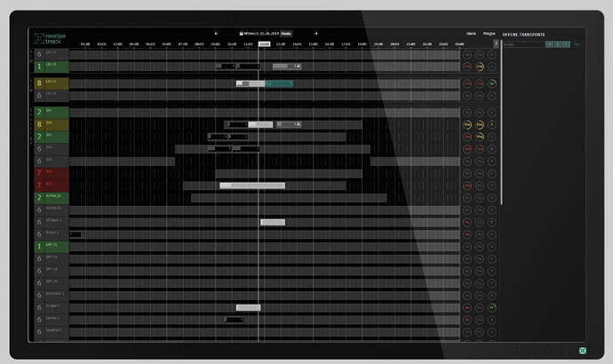Toggle the first teal filter button in Offene Transporte
613x364 pixels.
point(550,44)
